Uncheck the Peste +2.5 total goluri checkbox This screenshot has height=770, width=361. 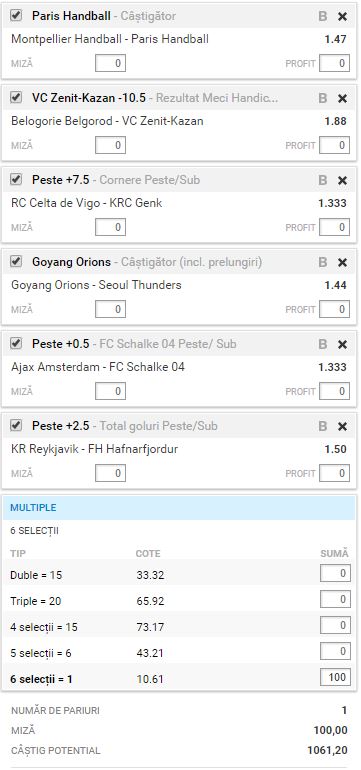pos(16,425)
